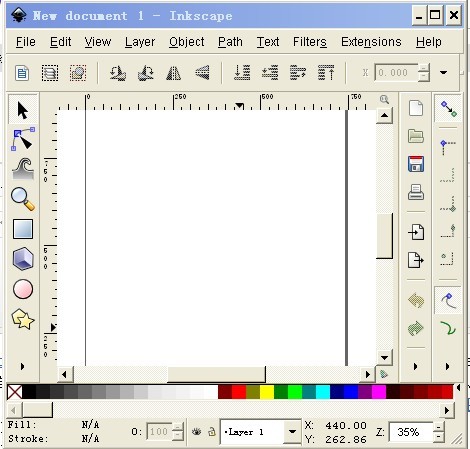Viewport: 470px width, 449px height.
Task: Flip selection horizontally
Action: coord(173,73)
